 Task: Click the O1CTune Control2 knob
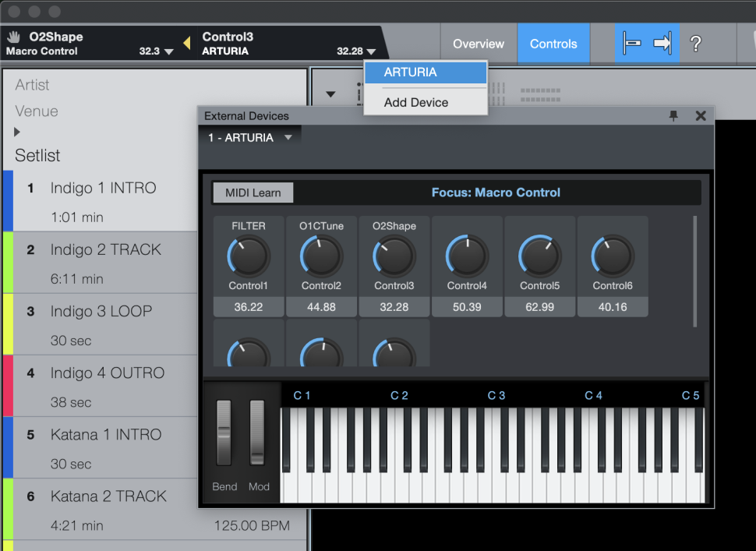click(x=321, y=256)
